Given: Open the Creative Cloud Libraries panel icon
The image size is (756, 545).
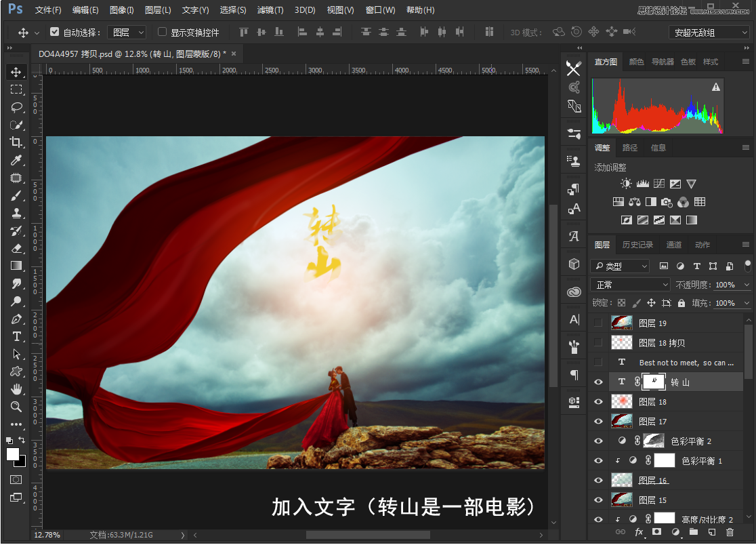Looking at the screenshot, I should point(574,291).
